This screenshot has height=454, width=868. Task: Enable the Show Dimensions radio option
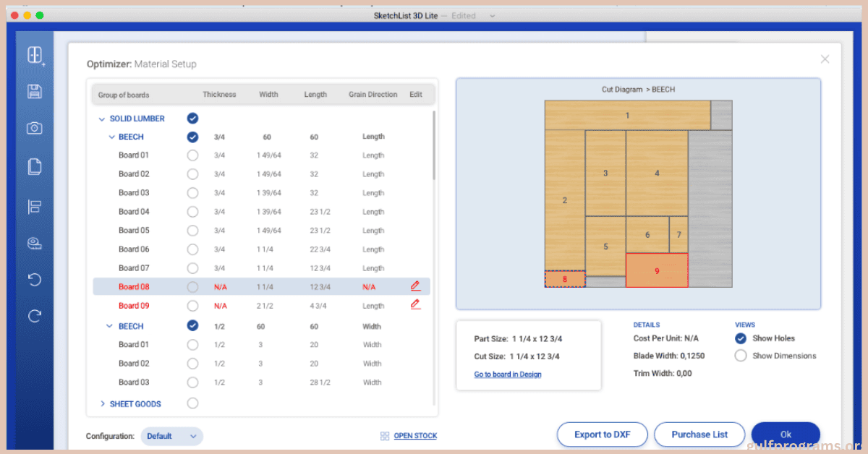[741, 356]
